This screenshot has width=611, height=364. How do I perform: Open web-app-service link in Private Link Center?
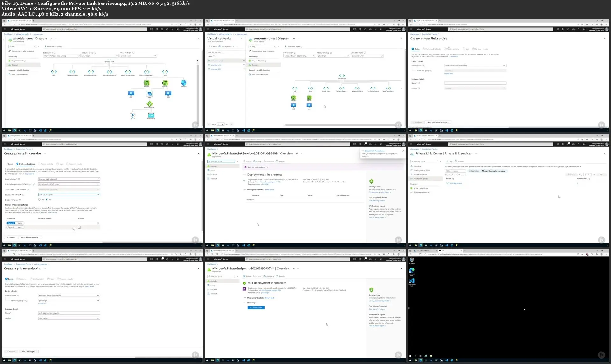[x=456, y=183]
